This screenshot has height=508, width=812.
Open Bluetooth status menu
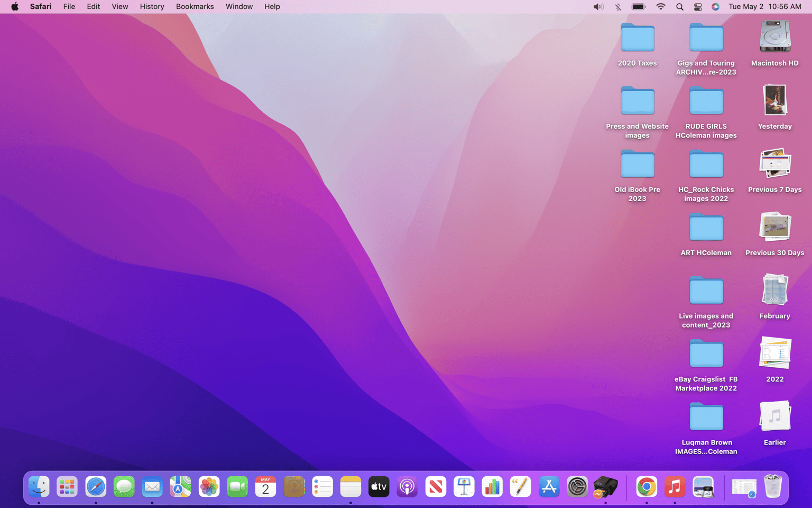click(x=618, y=6)
